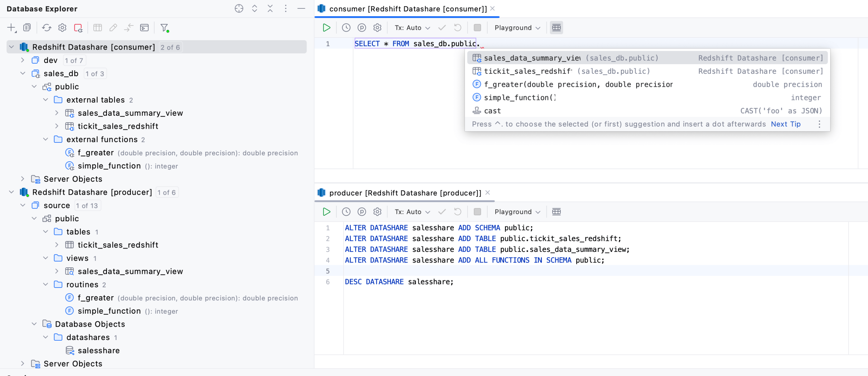Toggle In-Editor Results in consumer toolbar
Screen dimensions: 868x376
click(556, 28)
